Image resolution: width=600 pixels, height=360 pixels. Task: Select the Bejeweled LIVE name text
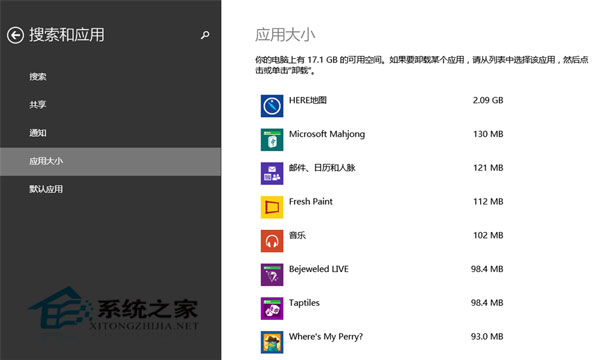pos(319,269)
